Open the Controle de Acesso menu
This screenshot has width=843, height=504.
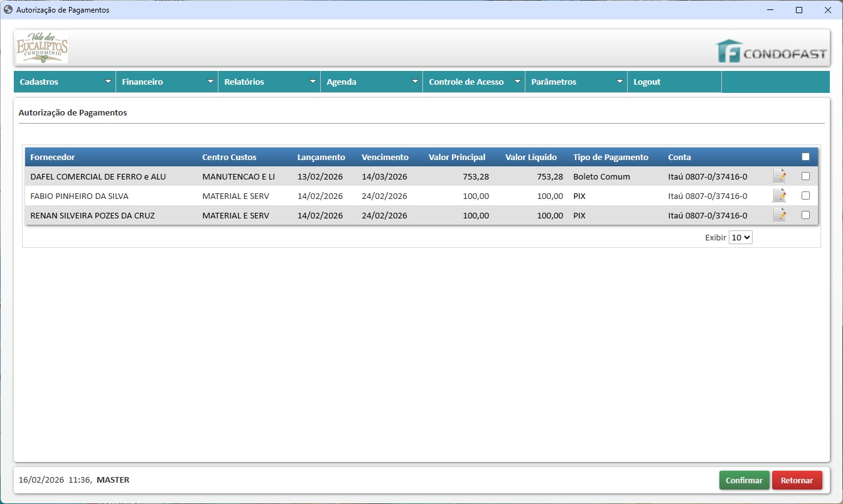474,82
